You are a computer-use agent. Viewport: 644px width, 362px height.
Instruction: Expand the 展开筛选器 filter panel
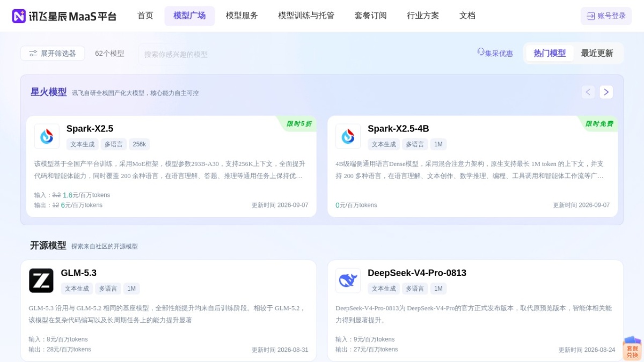53,53
